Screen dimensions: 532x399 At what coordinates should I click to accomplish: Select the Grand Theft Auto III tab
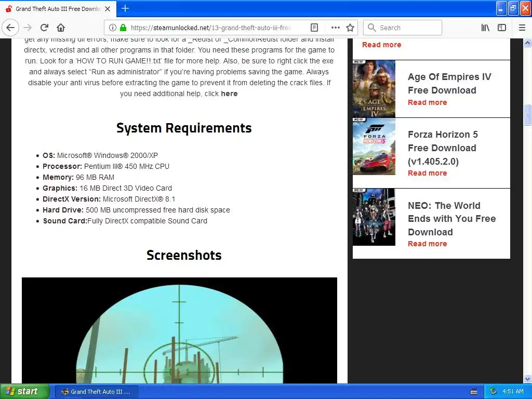tap(58, 9)
